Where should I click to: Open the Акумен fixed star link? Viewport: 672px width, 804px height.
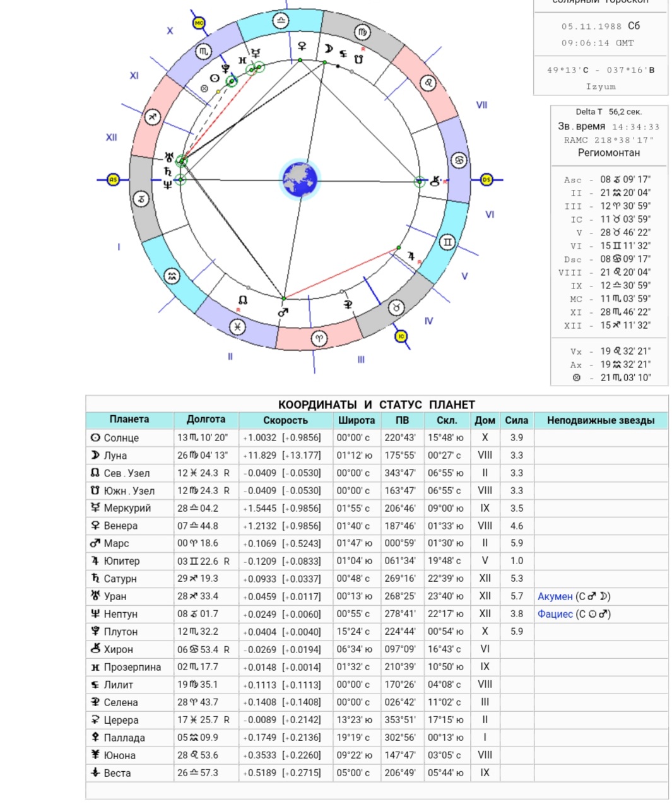pyautogui.click(x=555, y=596)
